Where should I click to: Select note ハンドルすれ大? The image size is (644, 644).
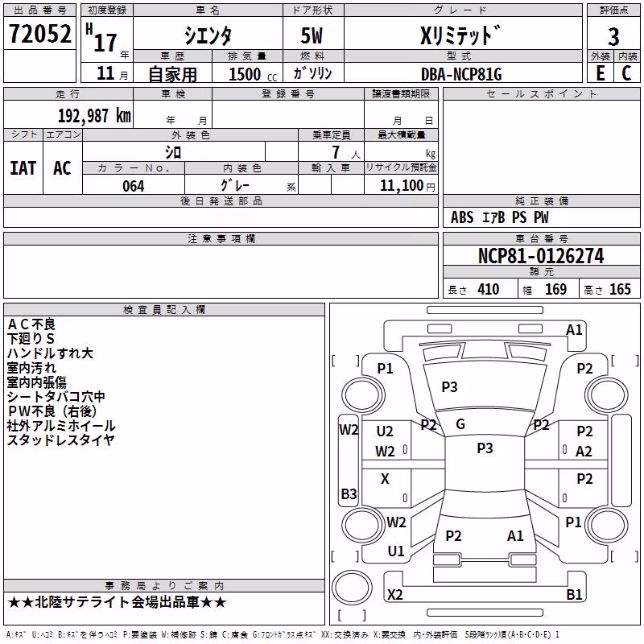pyautogui.click(x=50, y=353)
